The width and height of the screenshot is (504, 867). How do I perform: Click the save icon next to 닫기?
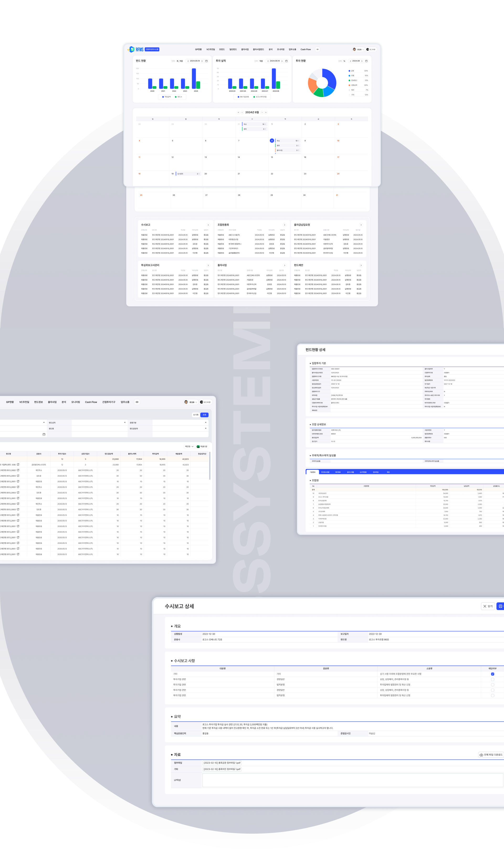[x=500, y=606]
